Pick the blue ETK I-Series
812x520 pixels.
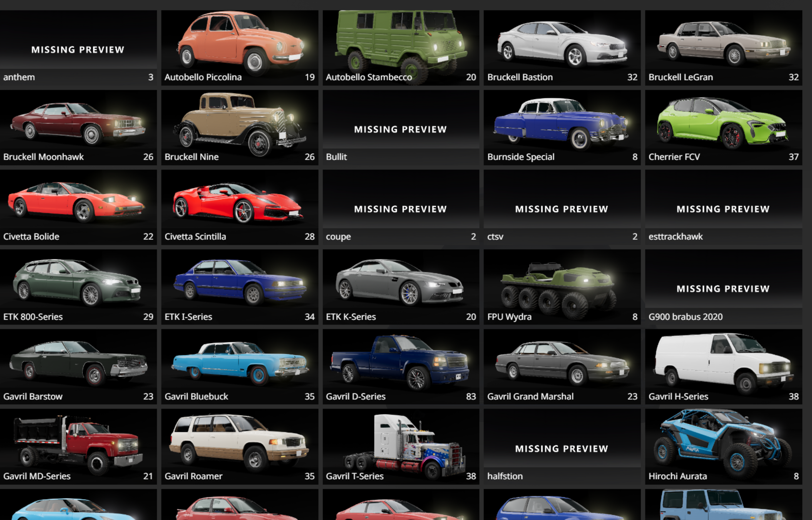click(240, 287)
